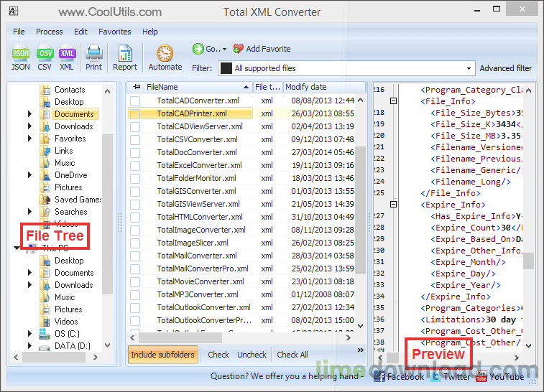Screen dimensions: 544x392
Task: Choose the XML output icon
Action: point(67,54)
